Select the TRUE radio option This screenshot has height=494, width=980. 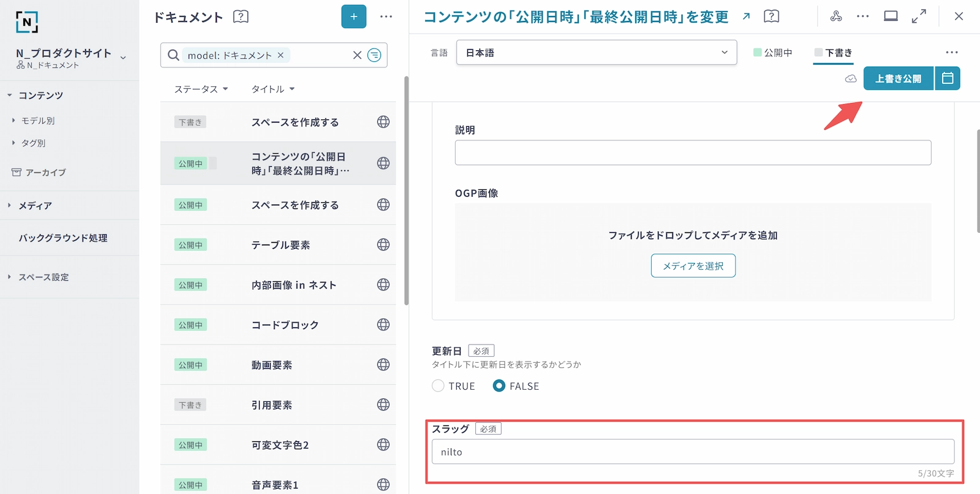(438, 386)
